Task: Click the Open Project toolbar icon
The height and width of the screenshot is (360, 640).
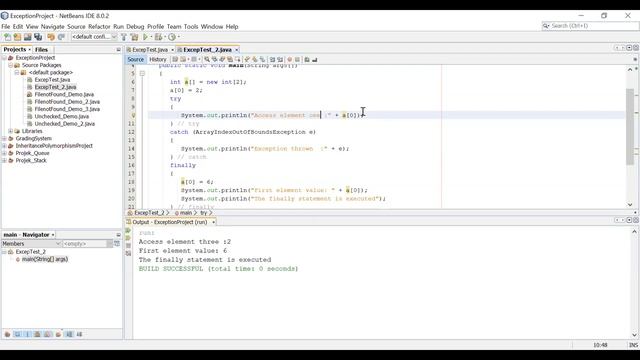Action: (x=27, y=37)
